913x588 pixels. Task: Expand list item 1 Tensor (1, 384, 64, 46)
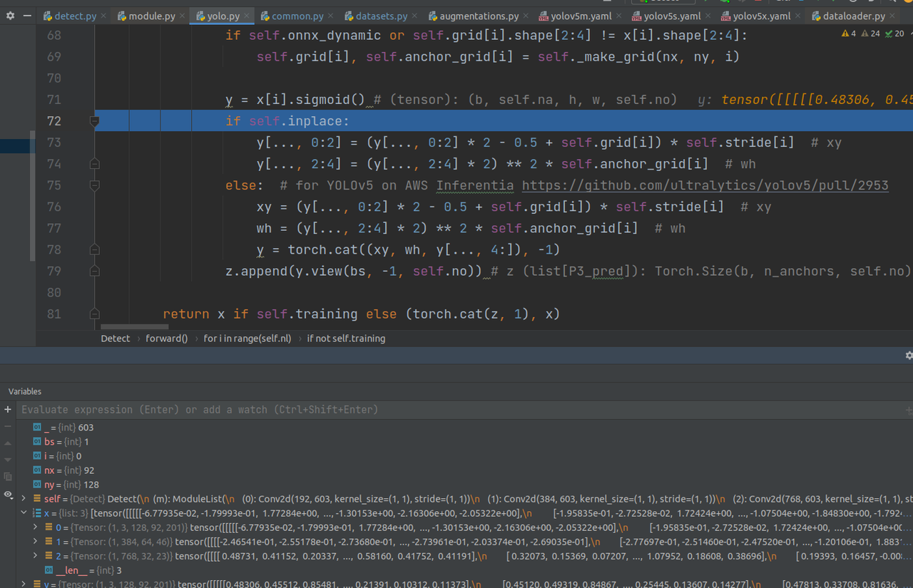point(36,542)
